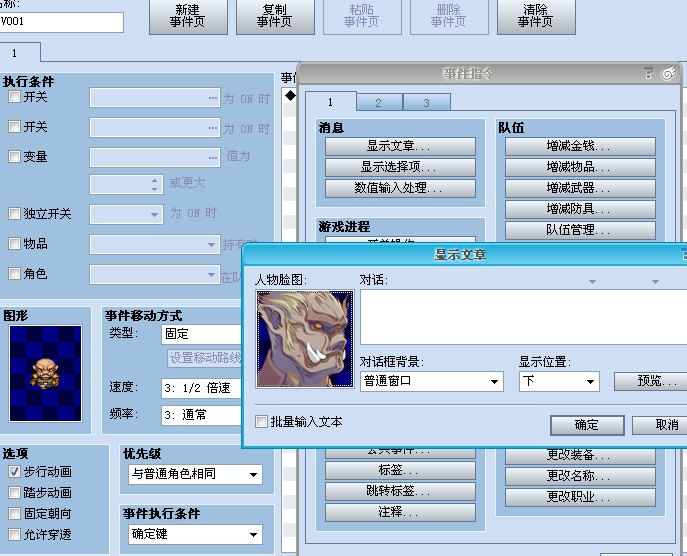
Task: Enable the 物品 condition checkbox
Action: click(14, 244)
